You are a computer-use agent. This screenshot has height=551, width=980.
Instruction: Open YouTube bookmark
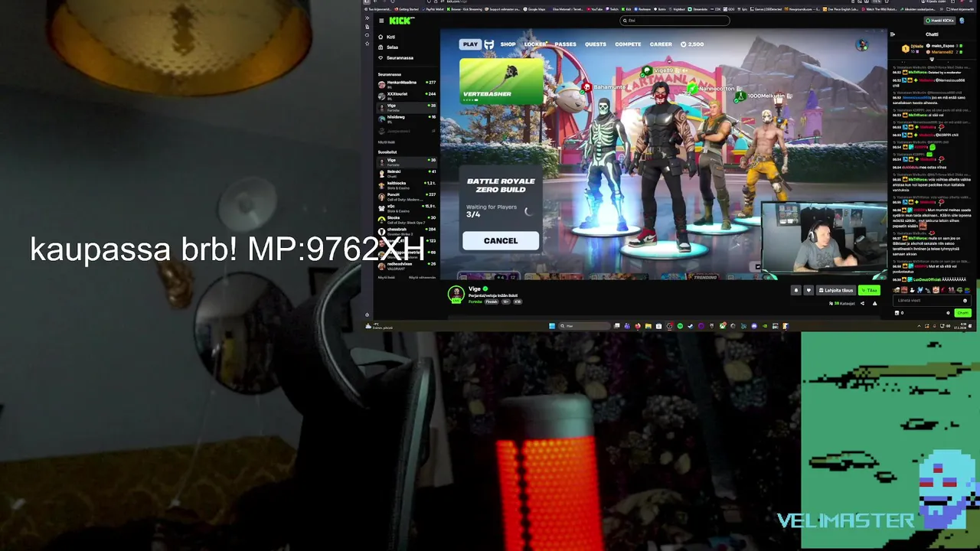pyautogui.click(x=595, y=9)
